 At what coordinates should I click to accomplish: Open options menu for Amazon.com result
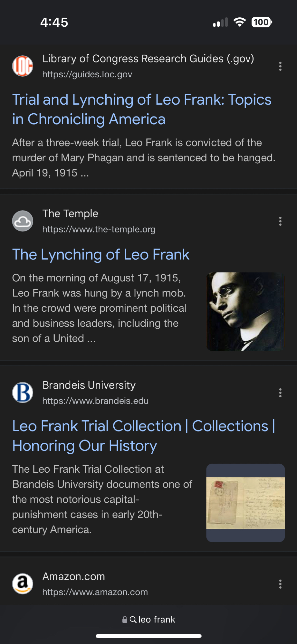[x=280, y=584]
